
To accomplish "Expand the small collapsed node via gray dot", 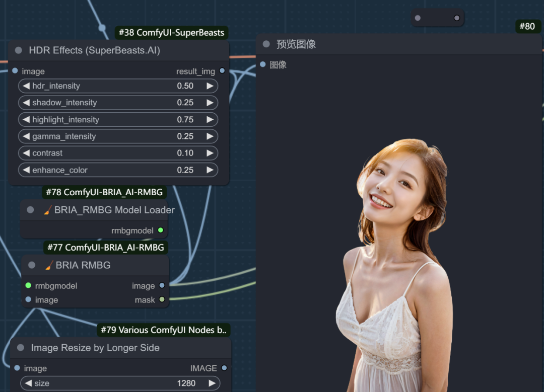I will tap(418, 18).
